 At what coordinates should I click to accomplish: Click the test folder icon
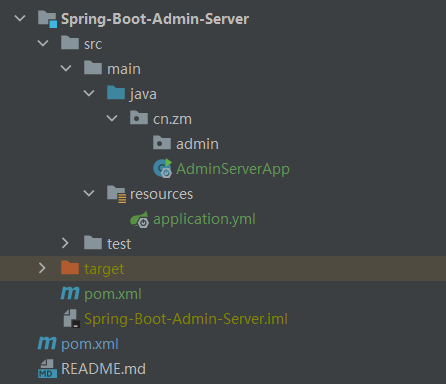(93, 243)
